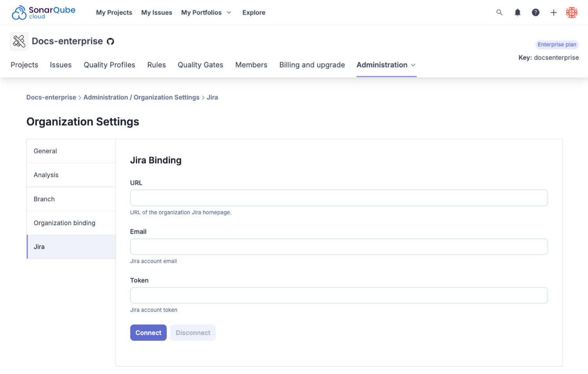Screen dimensions: 588x374
Task: Open the user avatar menu
Action: 572,13
